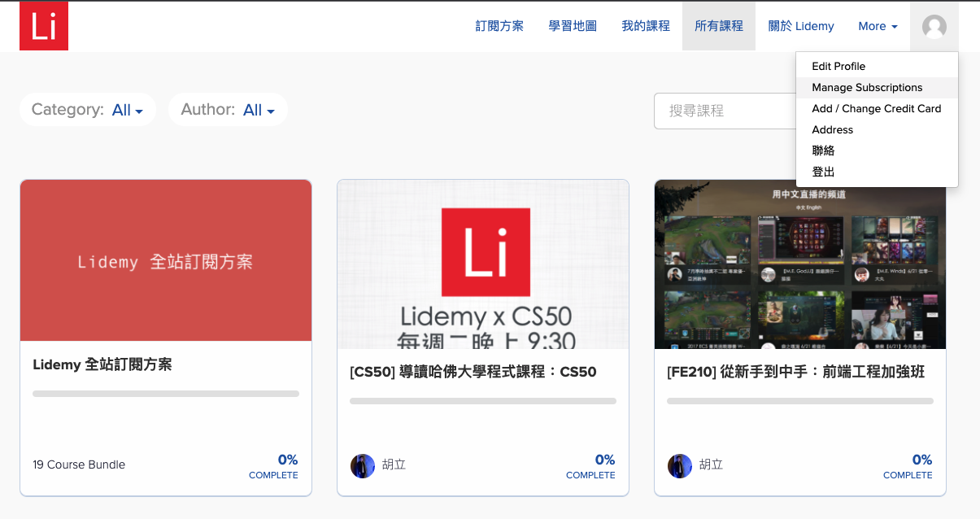Click the red Li logo
The height and width of the screenshot is (519, 980).
click(44, 26)
